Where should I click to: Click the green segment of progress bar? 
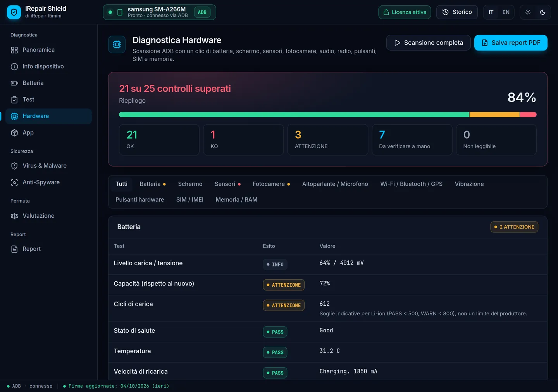point(294,115)
